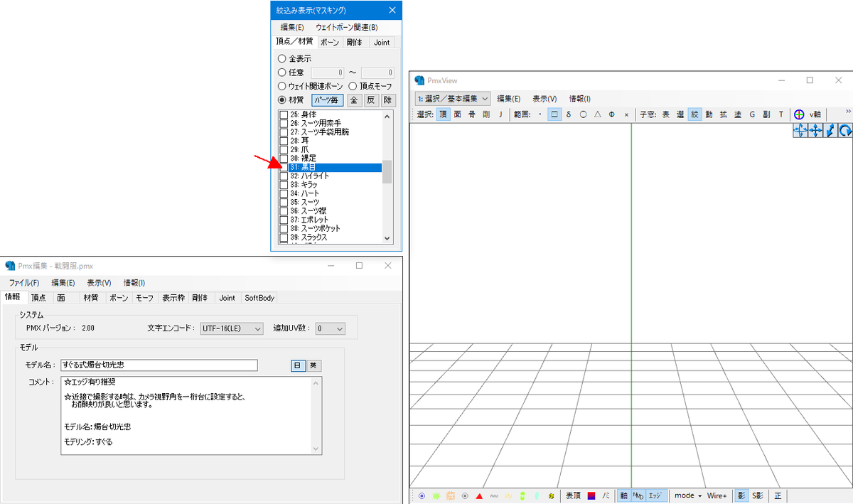
Task: Check the 35: スーツ material checkbox
Action: (284, 203)
